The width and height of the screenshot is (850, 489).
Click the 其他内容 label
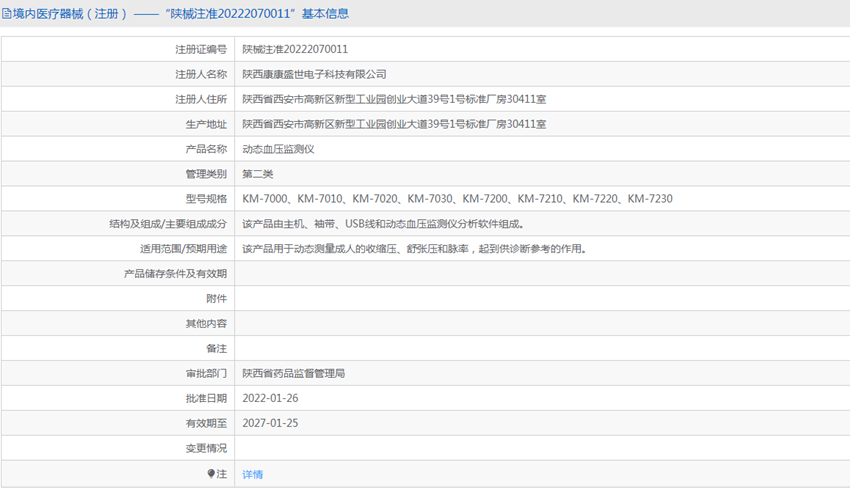pyautogui.click(x=206, y=324)
